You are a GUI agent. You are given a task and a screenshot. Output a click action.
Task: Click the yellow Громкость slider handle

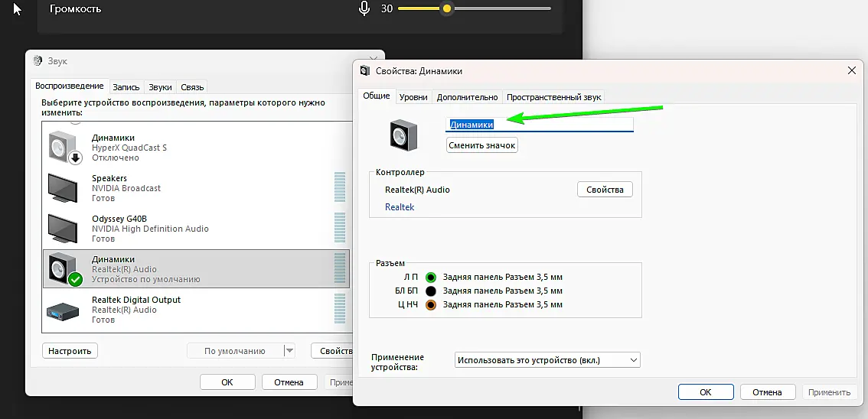[x=447, y=8]
